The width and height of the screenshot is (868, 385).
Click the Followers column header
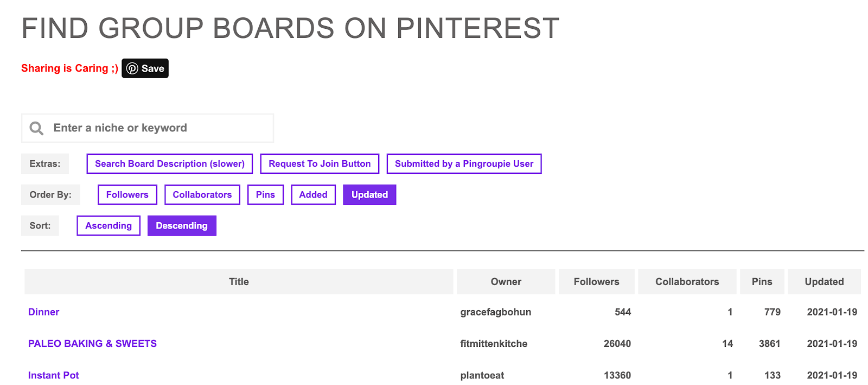pyautogui.click(x=596, y=282)
